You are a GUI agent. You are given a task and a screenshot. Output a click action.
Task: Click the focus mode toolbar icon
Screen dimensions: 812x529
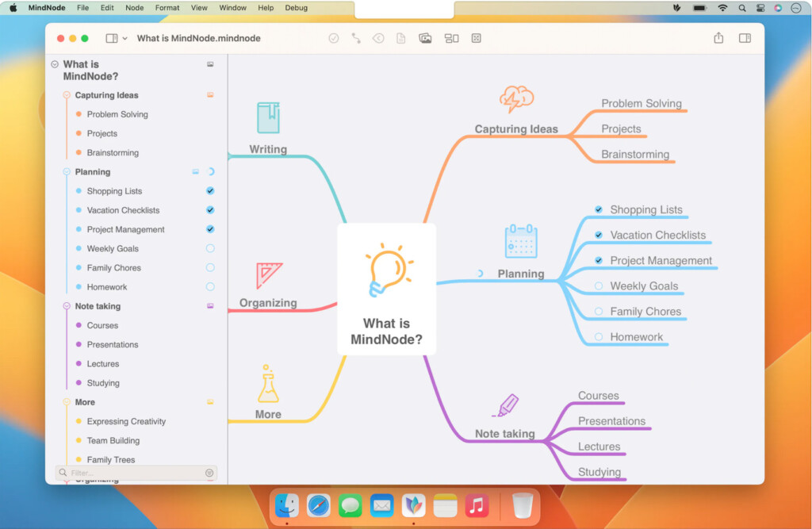[477, 38]
